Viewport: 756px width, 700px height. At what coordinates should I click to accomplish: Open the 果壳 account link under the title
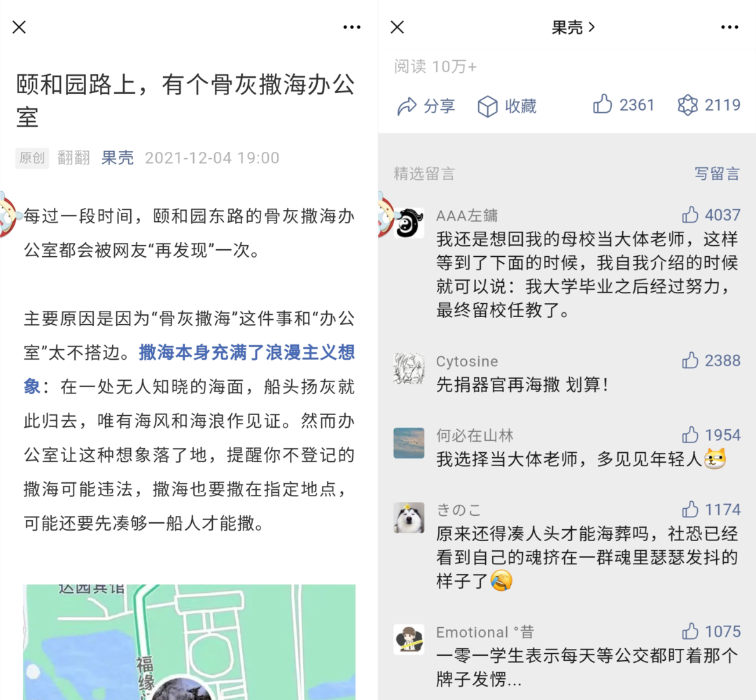pos(117,157)
